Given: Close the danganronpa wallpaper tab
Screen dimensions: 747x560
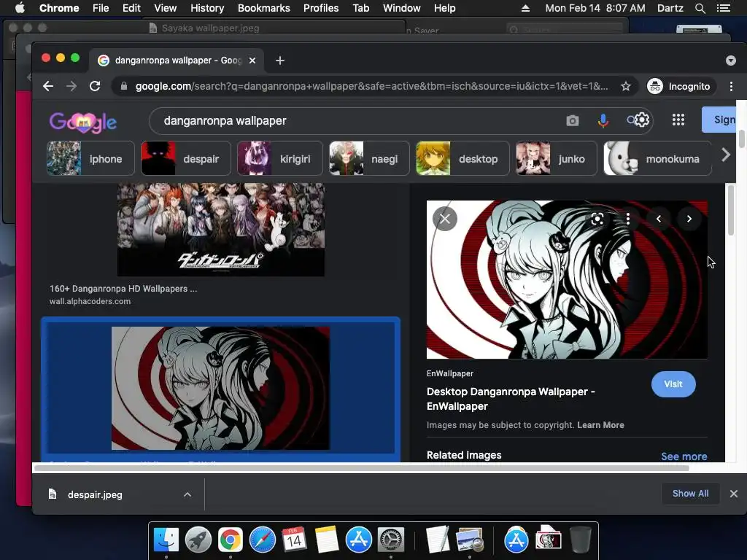Looking at the screenshot, I should (x=252, y=61).
